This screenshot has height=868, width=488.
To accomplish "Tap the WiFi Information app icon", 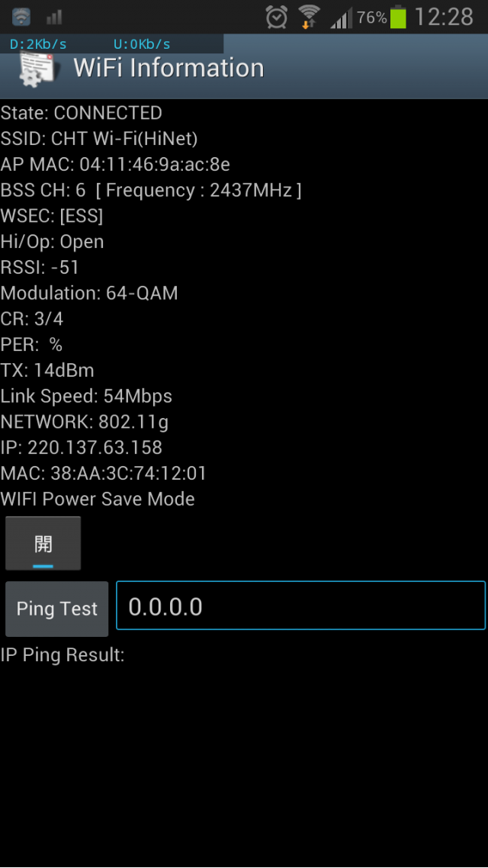I will tap(37, 70).
